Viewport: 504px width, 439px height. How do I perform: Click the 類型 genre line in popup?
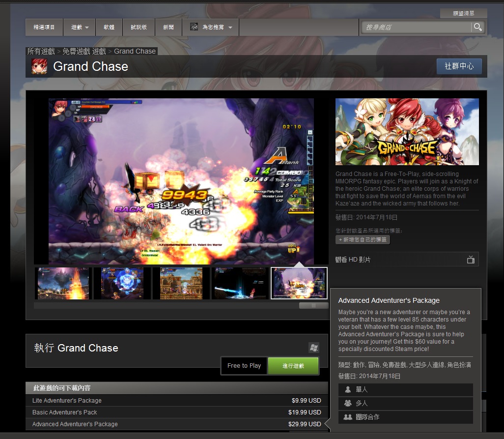click(x=405, y=365)
